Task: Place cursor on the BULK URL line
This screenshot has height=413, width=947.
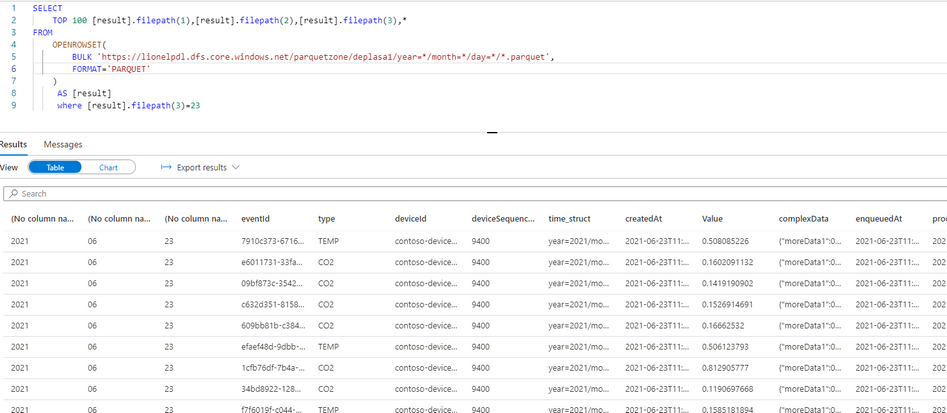Action: point(313,57)
